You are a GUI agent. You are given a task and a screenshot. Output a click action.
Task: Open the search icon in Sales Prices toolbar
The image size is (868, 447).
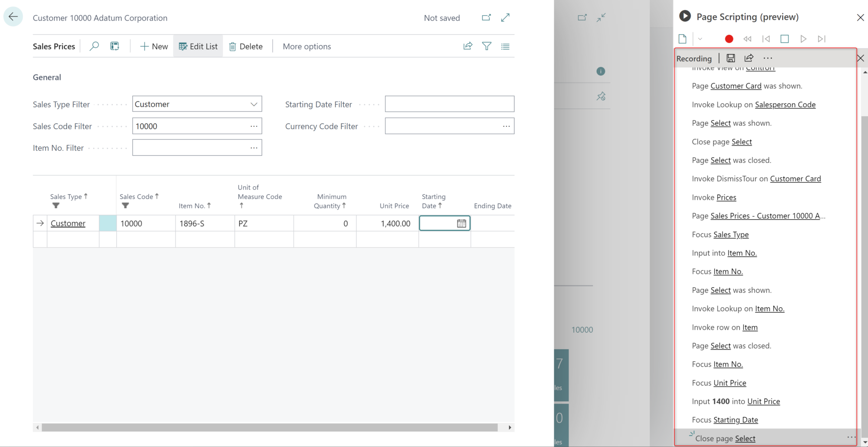[x=94, y=46]
